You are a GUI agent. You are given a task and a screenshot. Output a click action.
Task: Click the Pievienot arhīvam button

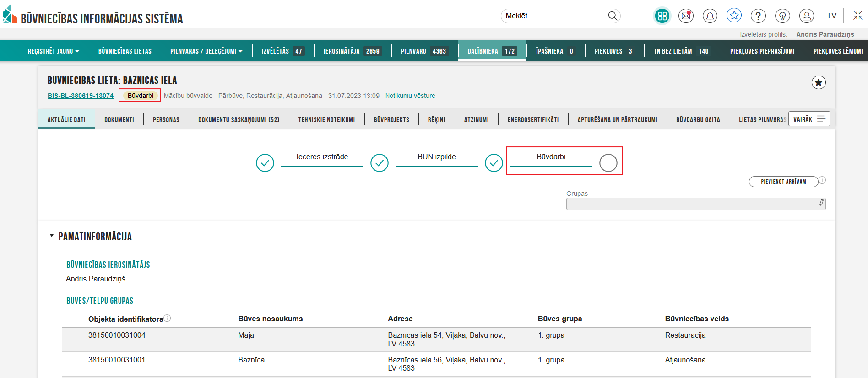tap(783, 182)
